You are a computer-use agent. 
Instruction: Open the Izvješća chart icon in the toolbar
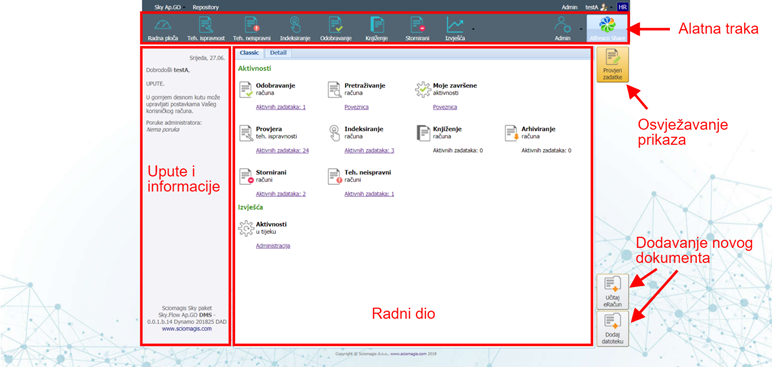coord(455,25)
